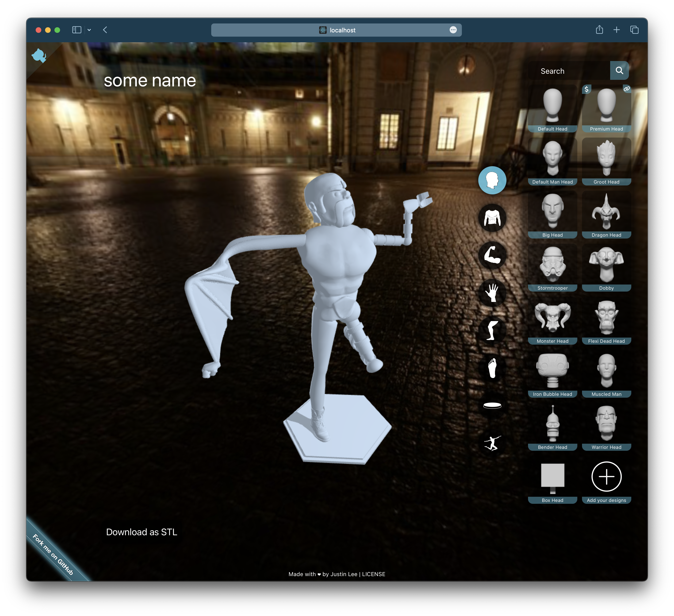Select the pose/action figure icon

tap(492, 445)
